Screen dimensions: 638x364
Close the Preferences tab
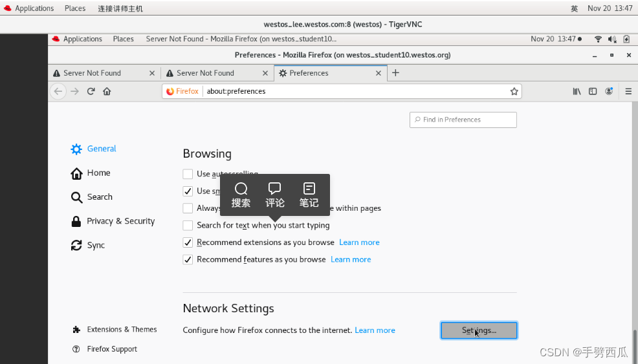click(379, 73)
